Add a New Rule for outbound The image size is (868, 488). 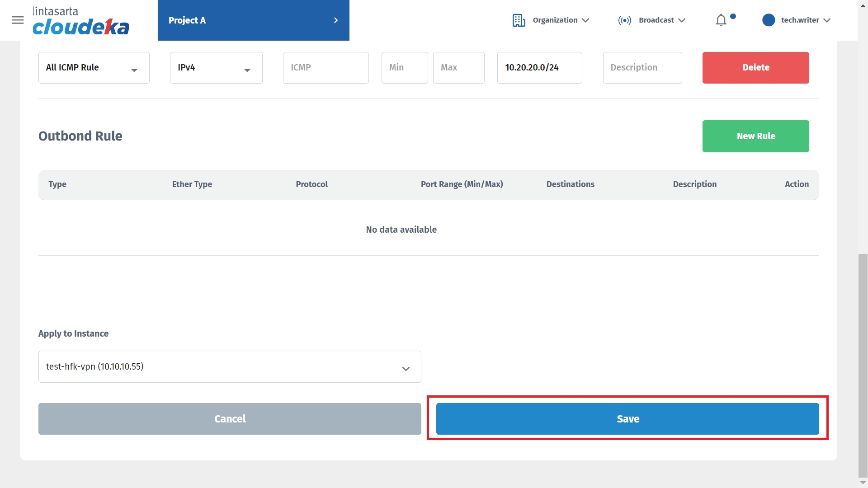point(755,136)
